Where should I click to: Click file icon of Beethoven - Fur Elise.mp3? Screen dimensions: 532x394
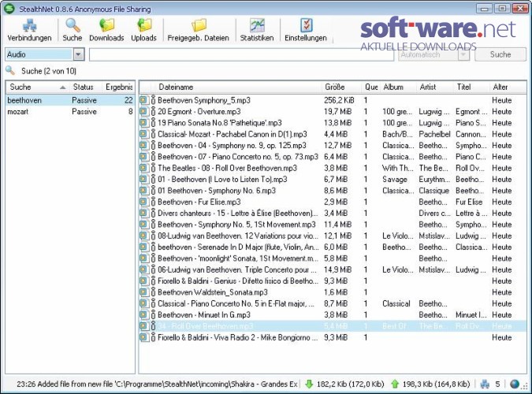click(x=144, y=202)
